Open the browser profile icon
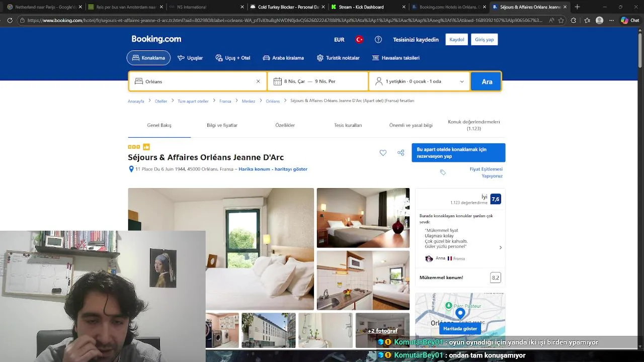Image resolution: width=644 pixels, height=362 pixels. [x=599, y=20]
